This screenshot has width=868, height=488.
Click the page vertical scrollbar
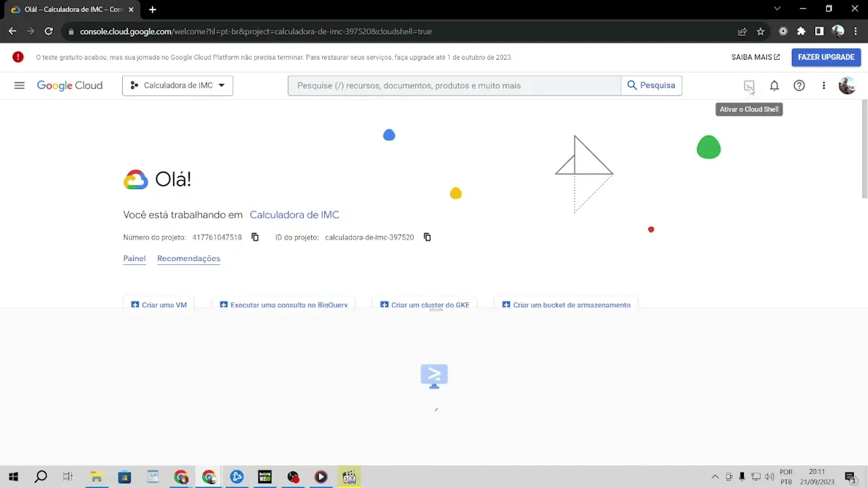(x=865, y=149)
